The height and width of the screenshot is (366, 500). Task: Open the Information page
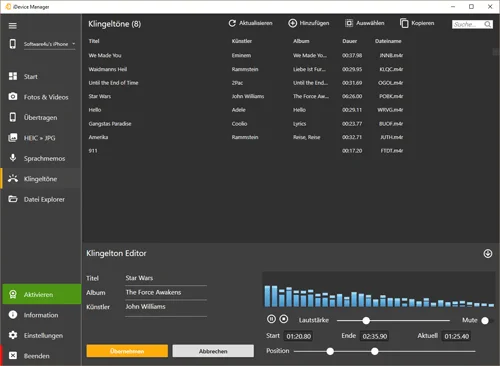[x=41, y=315]
